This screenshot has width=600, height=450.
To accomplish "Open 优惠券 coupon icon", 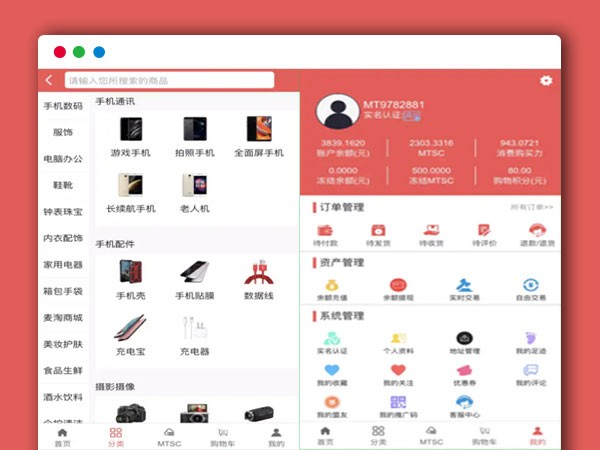I will coord(464,371).
